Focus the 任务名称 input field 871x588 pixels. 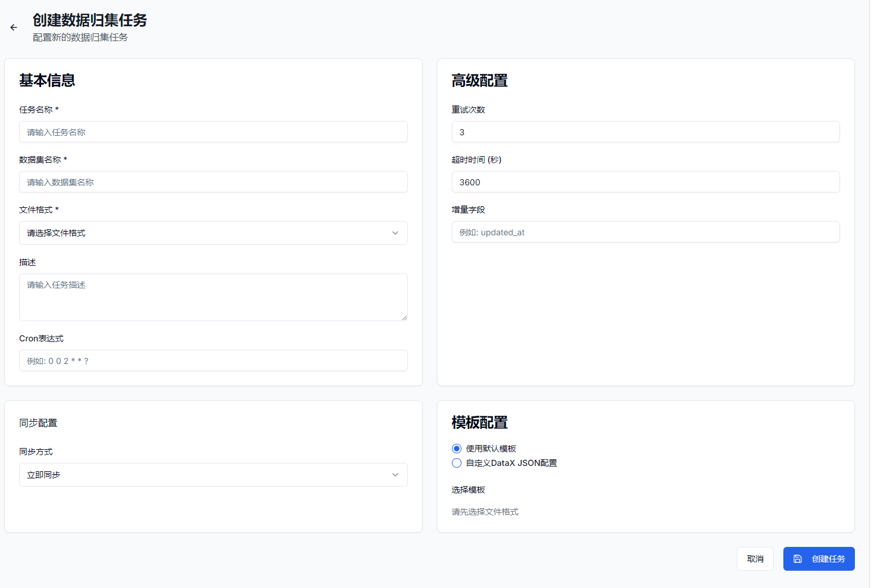213,132
